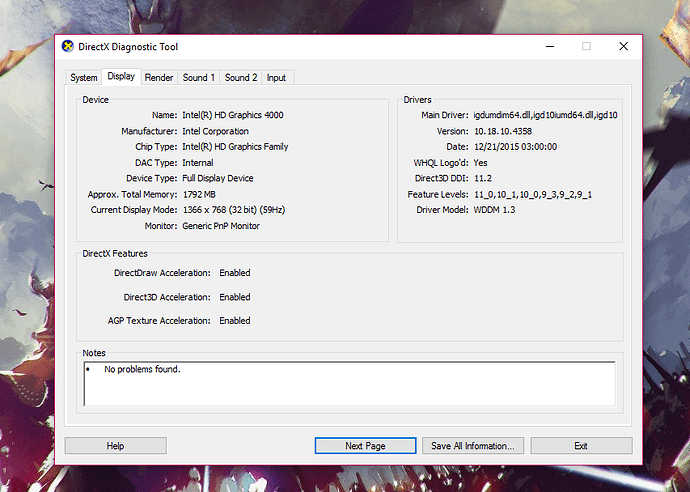Close the DirectX Diagnostic Tool window
The height and width of the screenshot is (492, 690).
(624, 46)
